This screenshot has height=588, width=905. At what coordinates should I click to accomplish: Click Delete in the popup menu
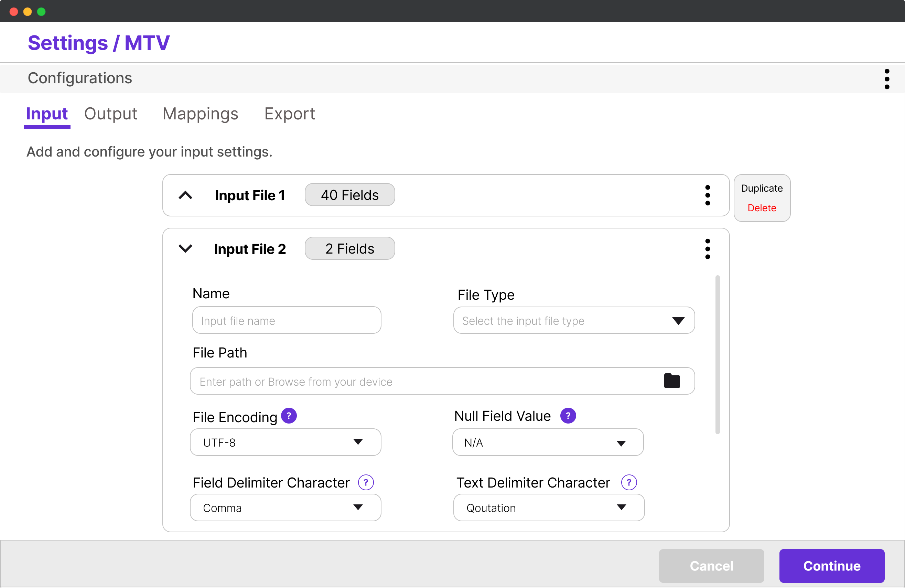tap(761, 208)
